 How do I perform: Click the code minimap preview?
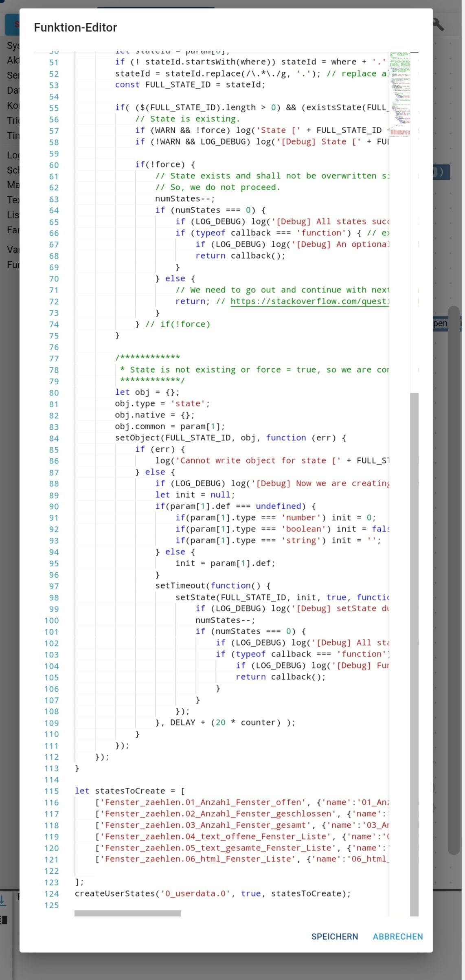pyautogui.click(x=399, y=94)
